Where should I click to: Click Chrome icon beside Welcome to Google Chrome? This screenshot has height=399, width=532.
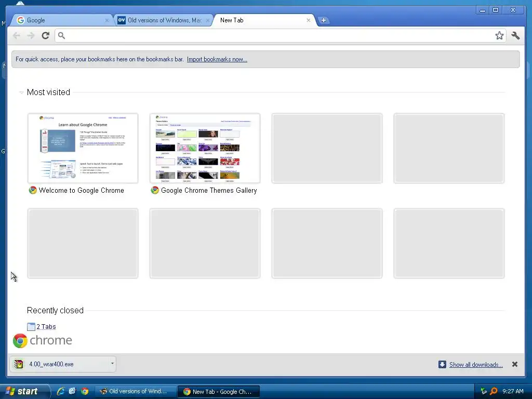coord(33,190)
